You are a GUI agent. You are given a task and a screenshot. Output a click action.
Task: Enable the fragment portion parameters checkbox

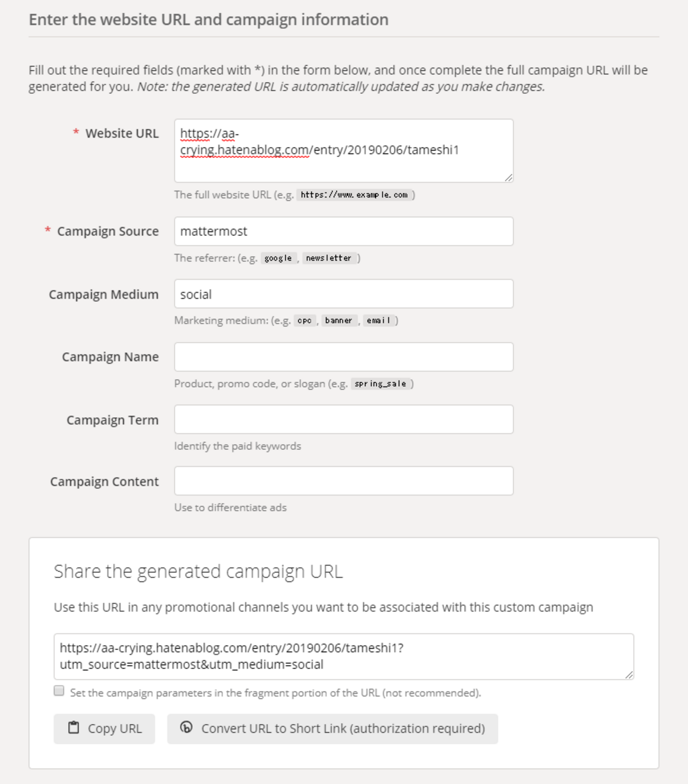pyautogui.click(x=59, y=691)
